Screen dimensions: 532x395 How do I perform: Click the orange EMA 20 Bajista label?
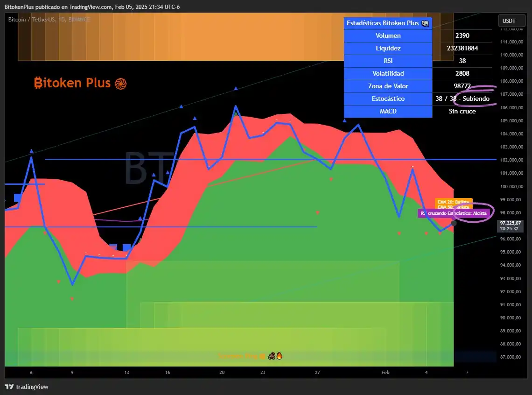[x=453, y=202]
